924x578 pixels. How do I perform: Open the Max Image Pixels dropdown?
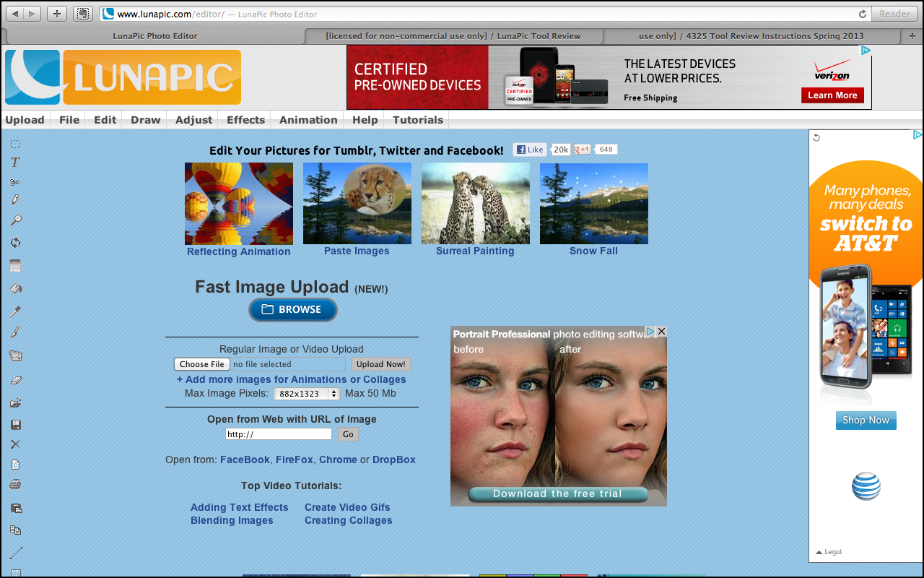pyautogui.click(x=307, y=394)
